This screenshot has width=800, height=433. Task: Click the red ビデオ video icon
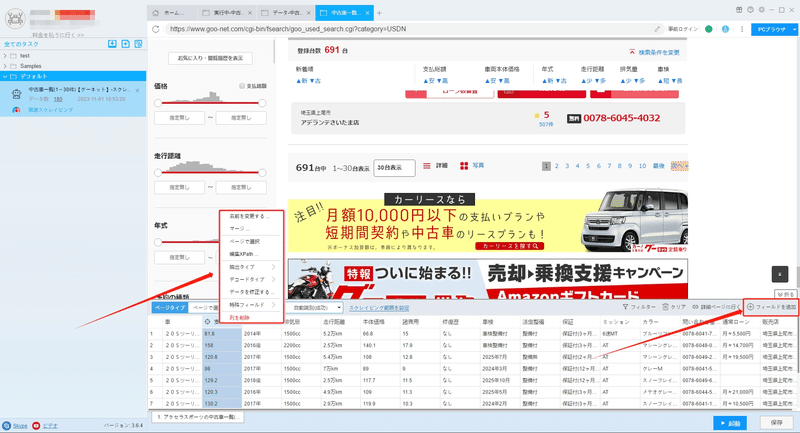[36, 425]
